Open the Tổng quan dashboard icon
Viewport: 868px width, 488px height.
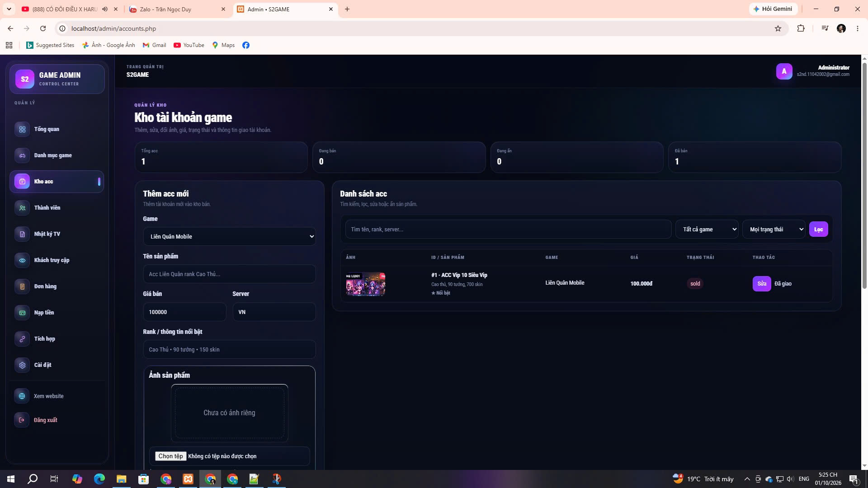(x=22, y=129)
